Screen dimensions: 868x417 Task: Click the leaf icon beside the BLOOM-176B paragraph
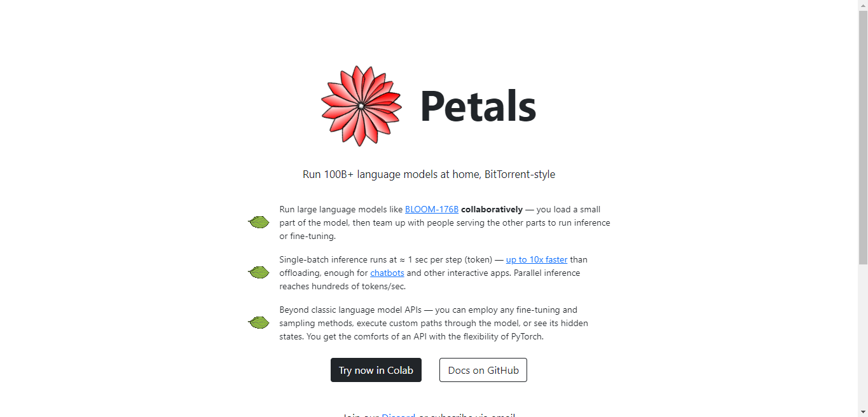coord(259,222)
